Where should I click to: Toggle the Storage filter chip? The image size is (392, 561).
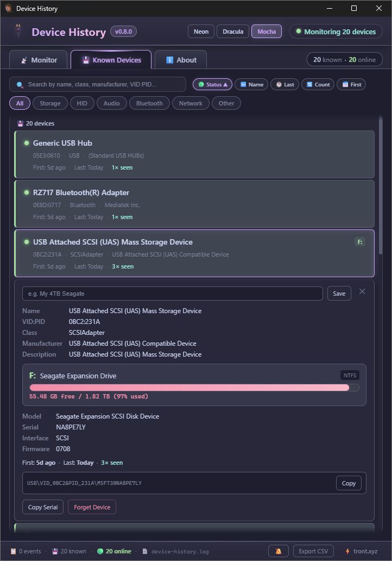pos(50,103)
